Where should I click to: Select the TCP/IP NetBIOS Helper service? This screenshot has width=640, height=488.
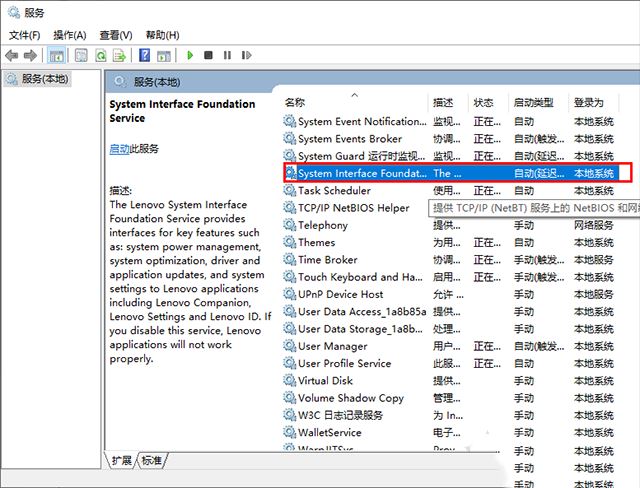tap(353, 208)
